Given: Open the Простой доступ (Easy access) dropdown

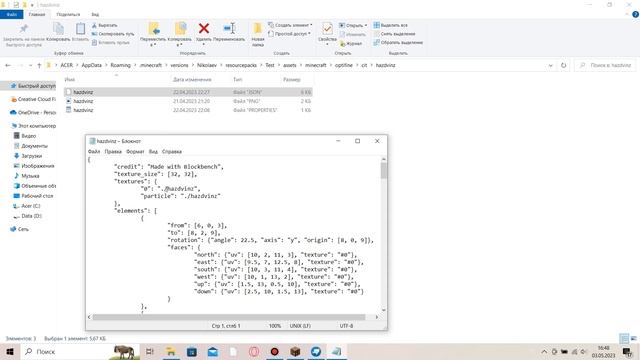Looking at the screenshot, I should 289,34.
